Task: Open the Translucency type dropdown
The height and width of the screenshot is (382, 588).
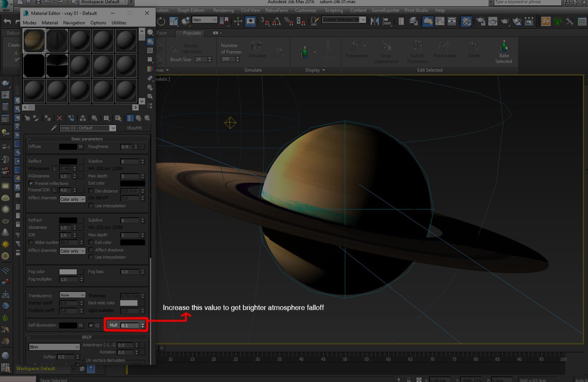Action: point(72,295)
